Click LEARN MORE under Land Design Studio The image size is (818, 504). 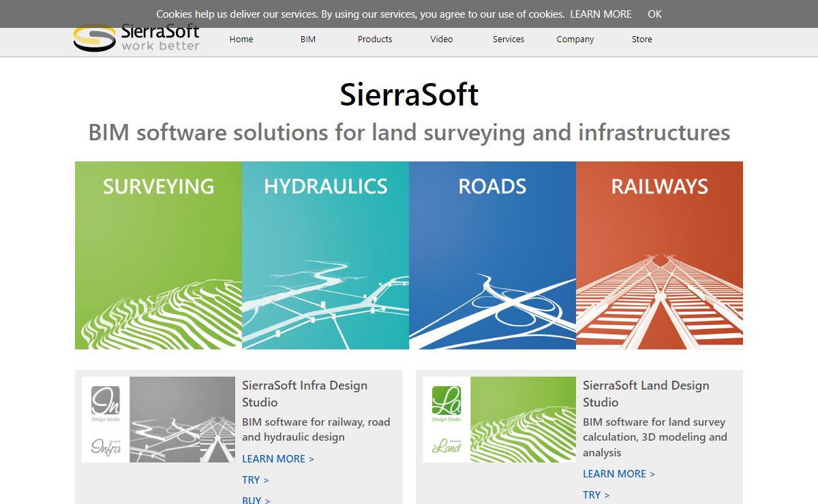[x=619, y=474]
